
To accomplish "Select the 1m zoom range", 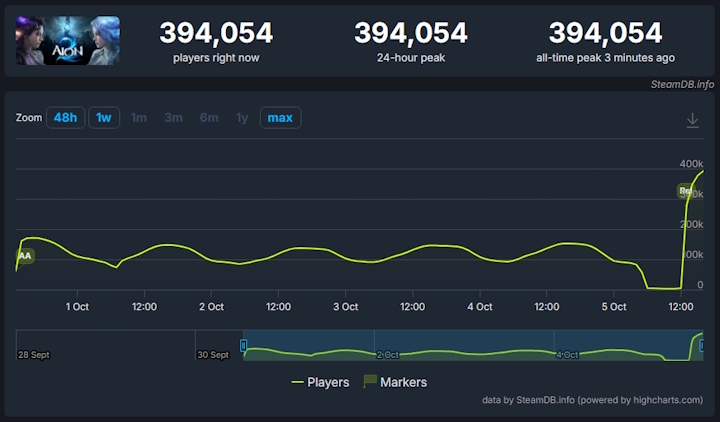I will 139,118.
